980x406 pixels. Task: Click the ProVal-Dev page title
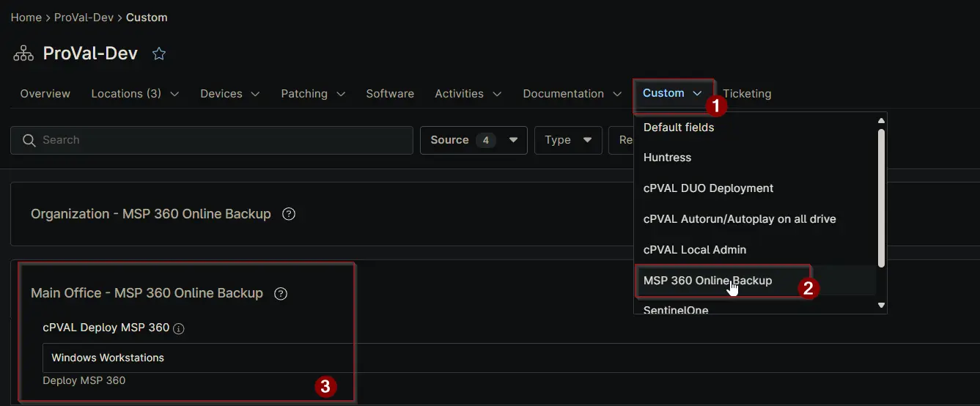pos(90,53)
